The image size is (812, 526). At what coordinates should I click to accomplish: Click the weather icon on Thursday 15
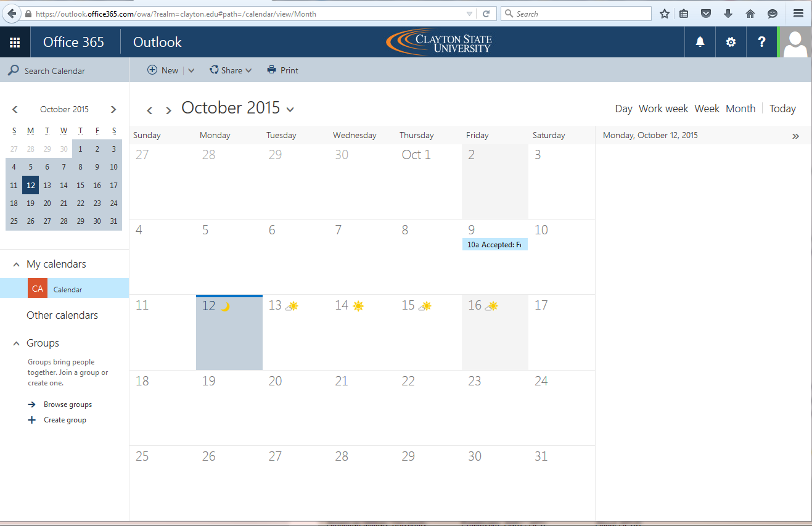[x=425, y=306]
